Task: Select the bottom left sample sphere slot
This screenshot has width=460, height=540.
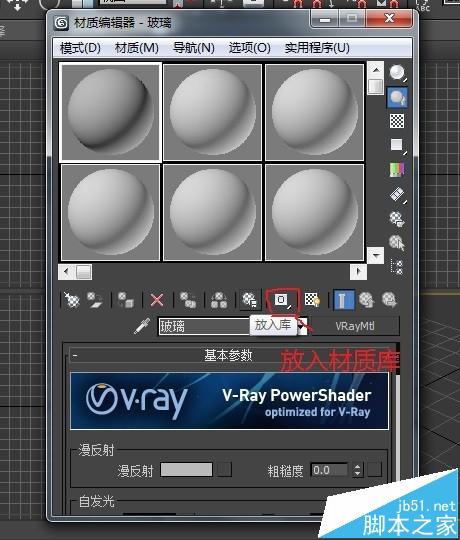Action: (111, 212)
